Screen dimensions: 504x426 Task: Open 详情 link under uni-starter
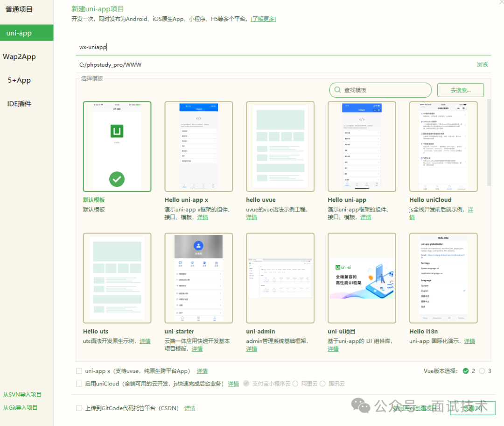click(197, 349)
